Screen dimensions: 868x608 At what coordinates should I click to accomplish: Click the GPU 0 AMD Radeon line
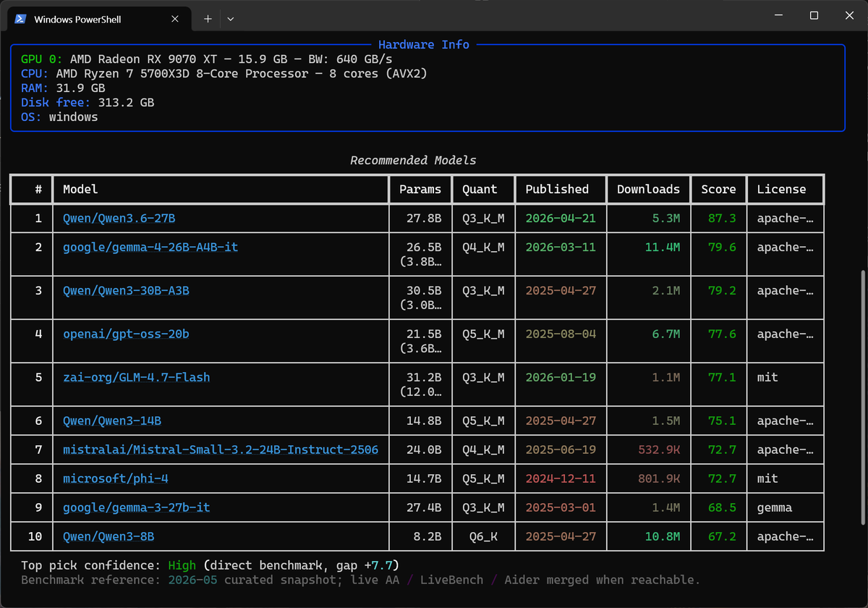pyautogui.click(x=207, y=59)
